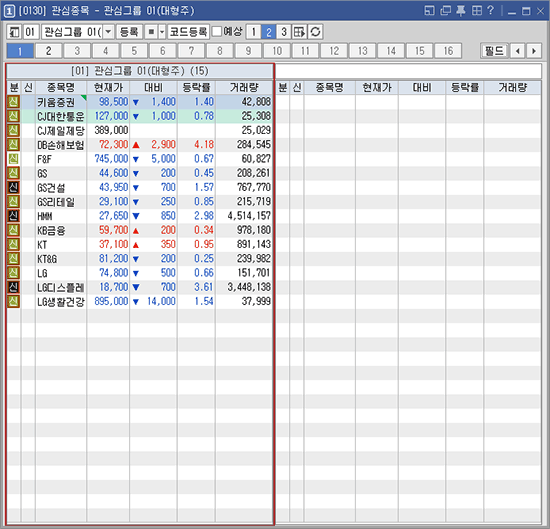The width and height of the screenshot is (550, 529).
Task: Click the 필드 button
Action: (494, 51)
